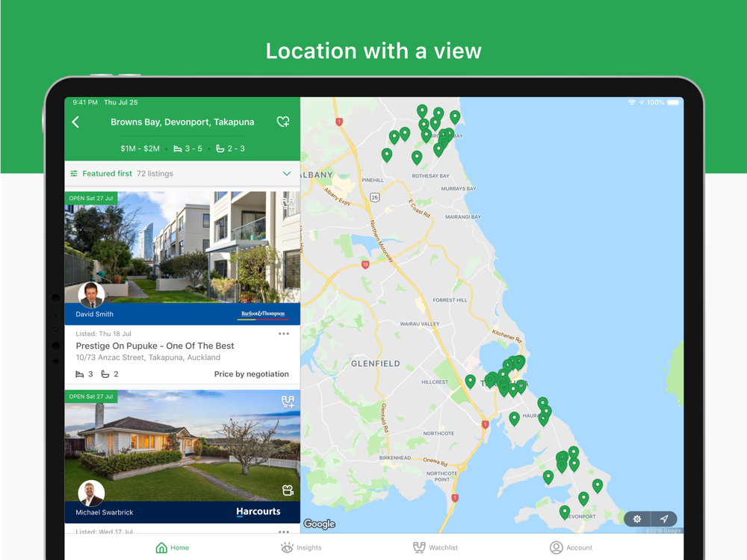Image resolution: width=747 pixels, height=560 pixels.
Task: Select 'Prestige On Pupuke - One Of The Best'
Action: 155,346
